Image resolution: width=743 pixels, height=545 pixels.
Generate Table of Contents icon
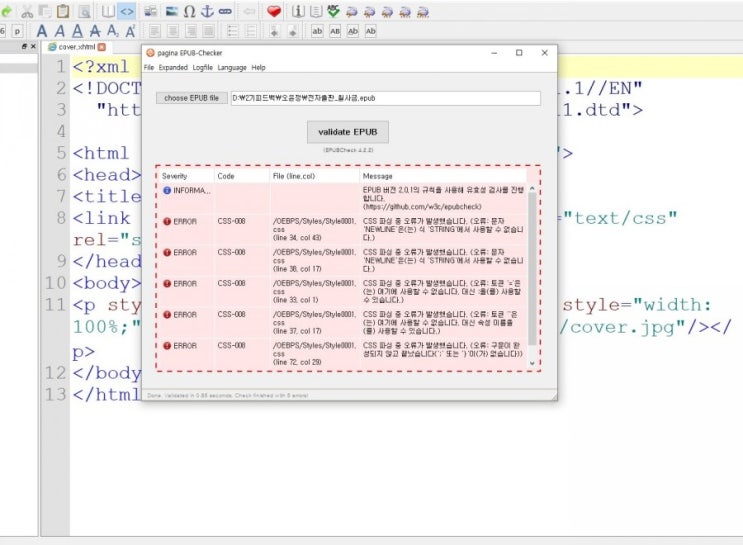[x=316, y=11]
